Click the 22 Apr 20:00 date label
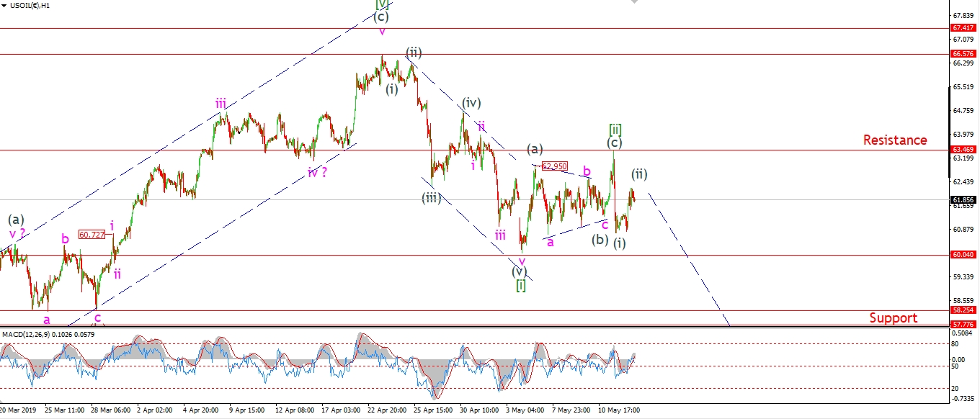The height and width of the screenshot is (419, 980). click(x=388, y=410)
